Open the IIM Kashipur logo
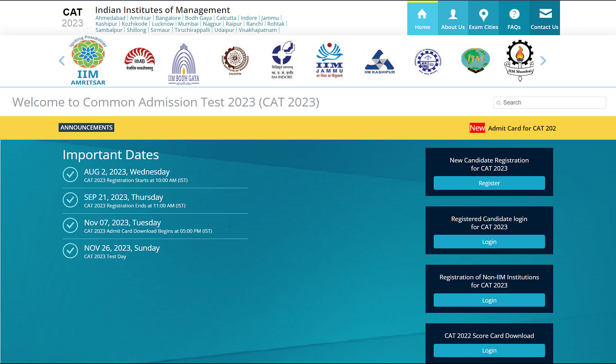Image resolution: width=616 pixels, height=364 pixels. pyautogui.click(x=380, y=62)
